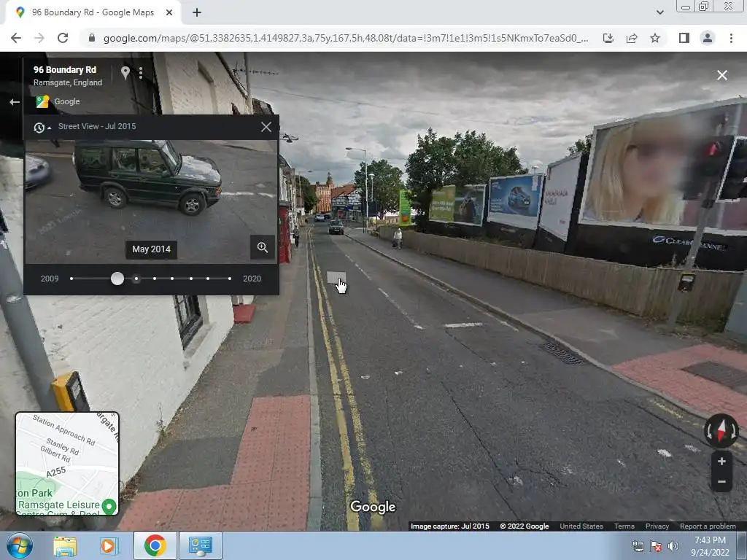This screenshot has height=560, width=747.
Task: Click the '96 Boundary Rd' address title
Action: [x=65, y=70]
